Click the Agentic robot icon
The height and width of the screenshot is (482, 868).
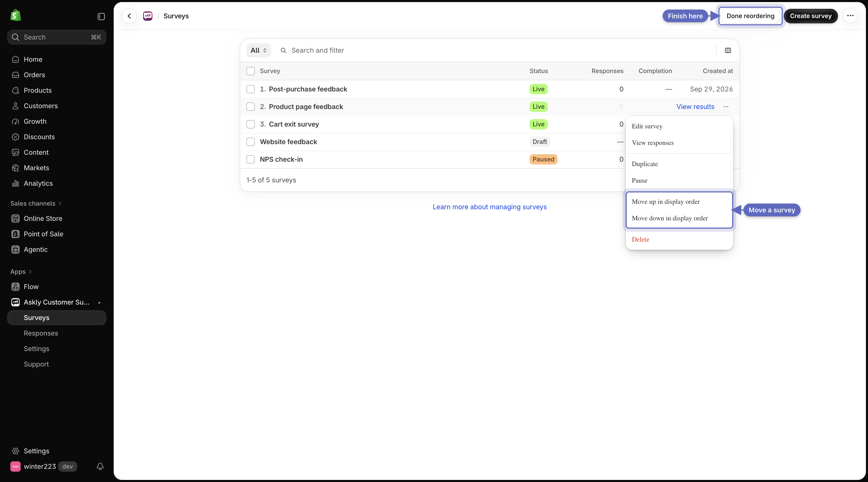click(16, 249)
